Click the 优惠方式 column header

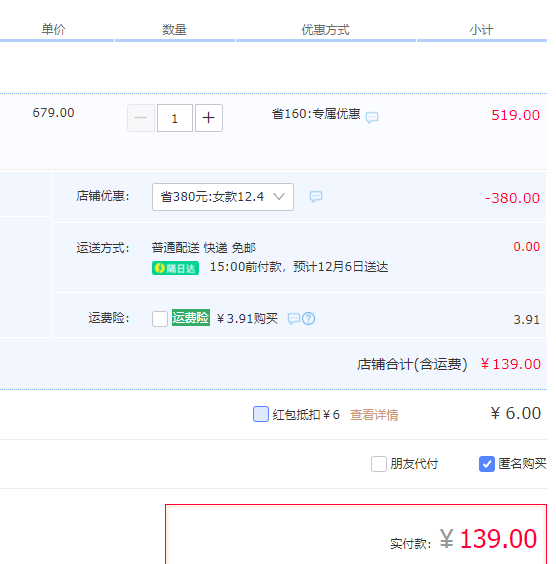coord(325,29)
